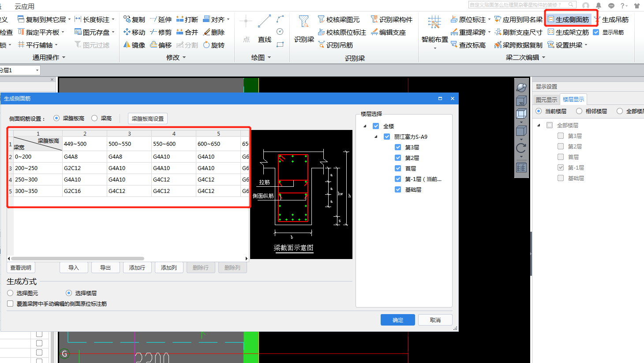This screenshot has width=644, height=363.
Task: Click the 偏移 offset tool
Action: (x=161, y=45)
